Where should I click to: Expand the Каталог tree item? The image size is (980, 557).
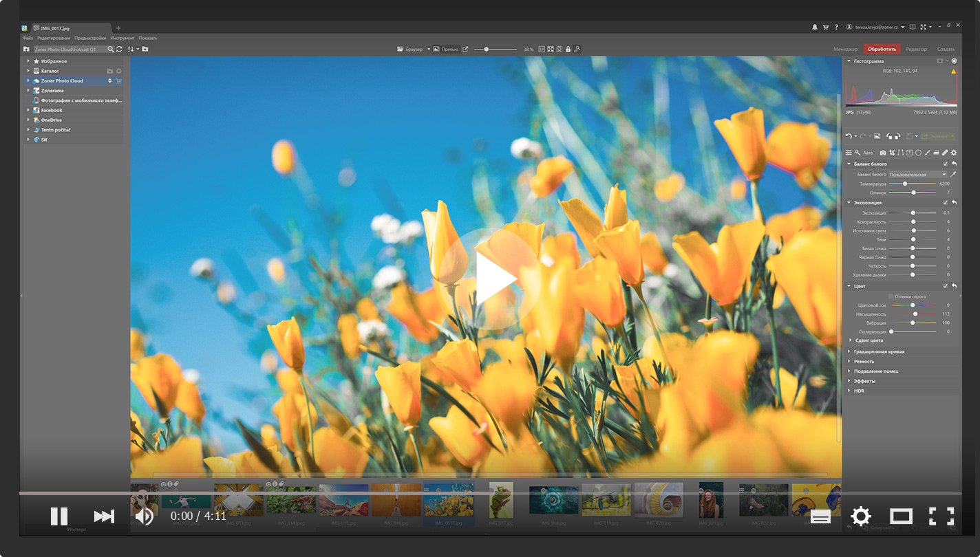[28, 71]
